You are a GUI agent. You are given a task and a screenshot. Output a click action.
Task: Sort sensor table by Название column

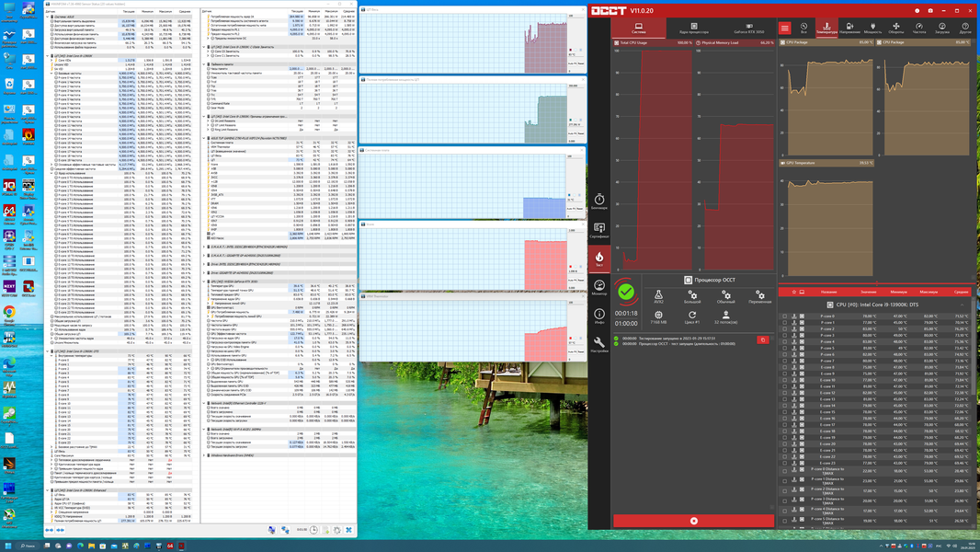tap(828, 292)
